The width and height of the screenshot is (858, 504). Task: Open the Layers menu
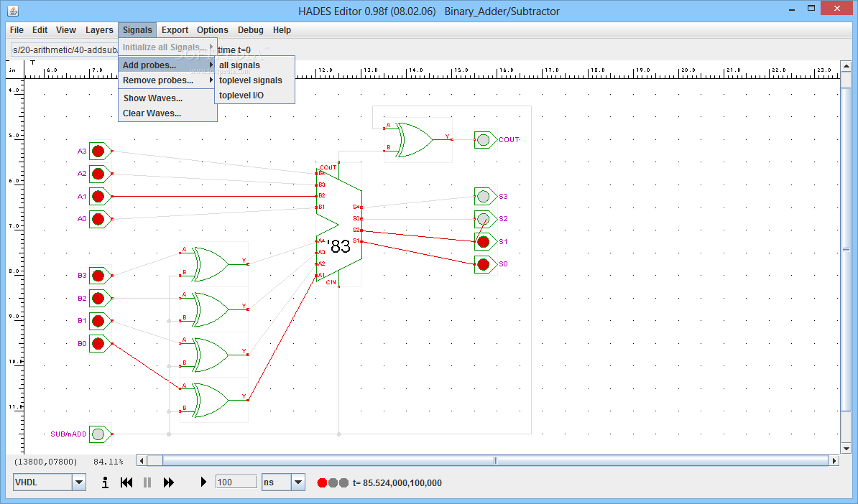(99, 30)
